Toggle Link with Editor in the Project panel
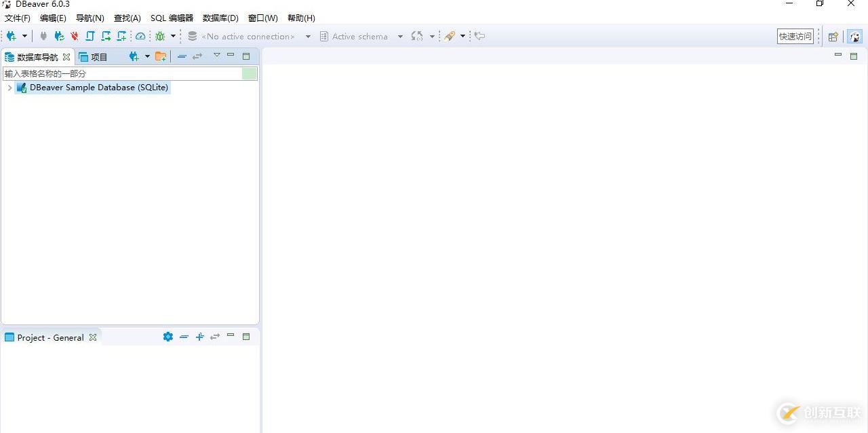The height and width of the screenshot is (433, 868). pyautogui.click(x=215, y=337)
